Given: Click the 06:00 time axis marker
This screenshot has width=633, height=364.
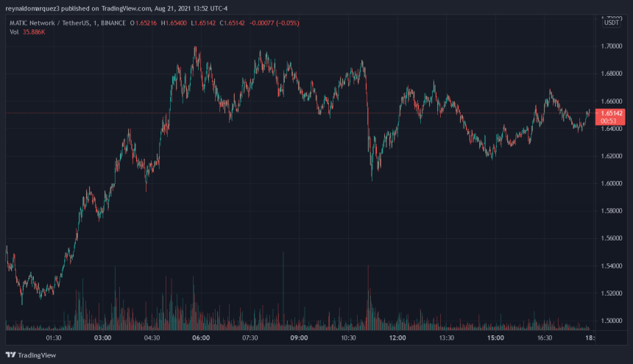Looking at the screenshot, I should click(201, 338).
